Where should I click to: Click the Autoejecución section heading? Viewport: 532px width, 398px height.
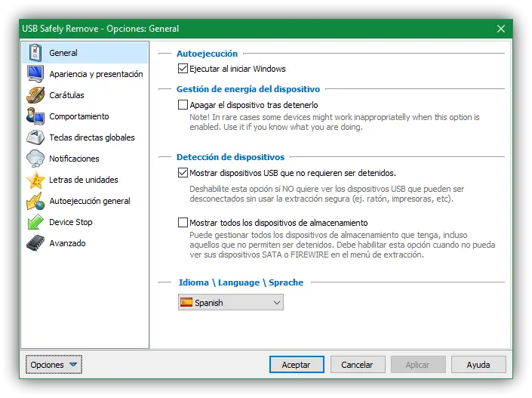point(207,54)
